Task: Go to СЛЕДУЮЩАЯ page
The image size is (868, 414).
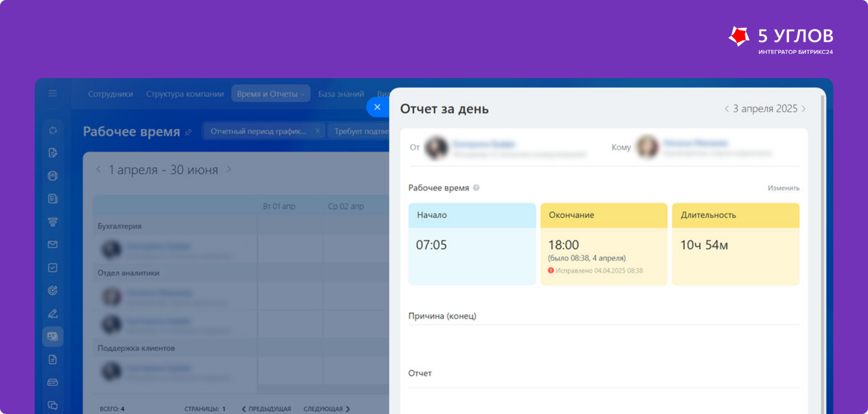Action: tap(327, 409)
